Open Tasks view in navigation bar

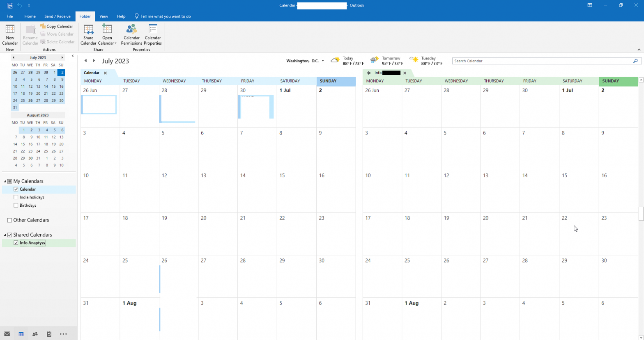coord(49,334)
